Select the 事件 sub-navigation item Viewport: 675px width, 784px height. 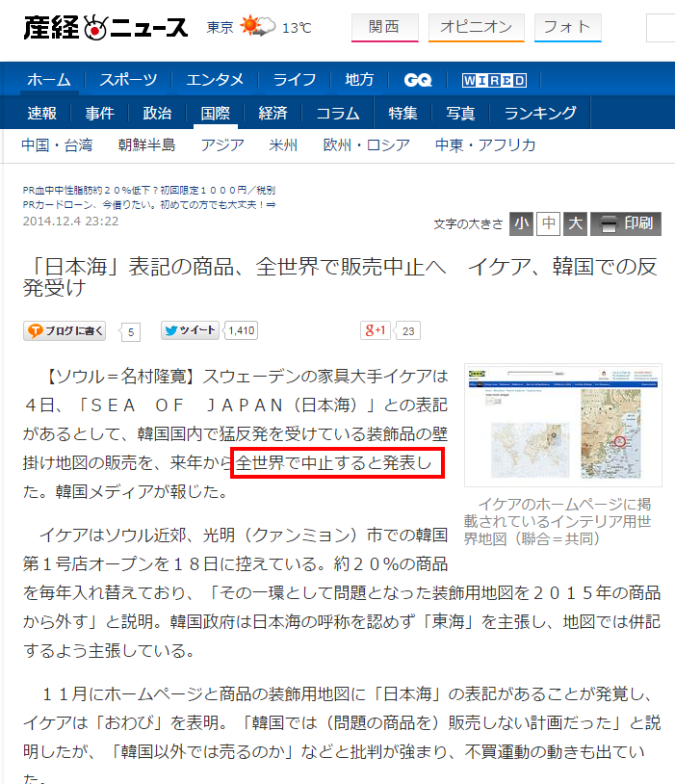pos(99,113)
